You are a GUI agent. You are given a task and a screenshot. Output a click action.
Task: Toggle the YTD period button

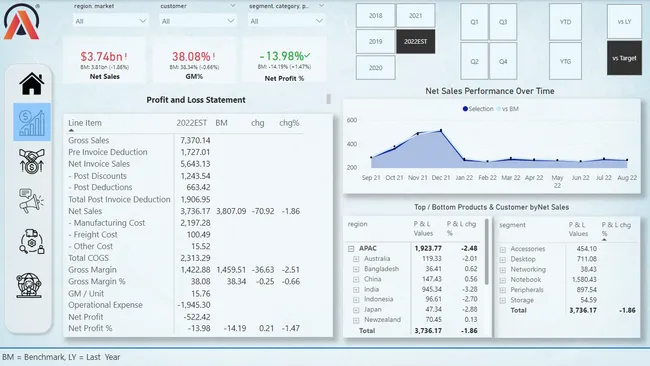pyautogui.click(x=565, y=22)
